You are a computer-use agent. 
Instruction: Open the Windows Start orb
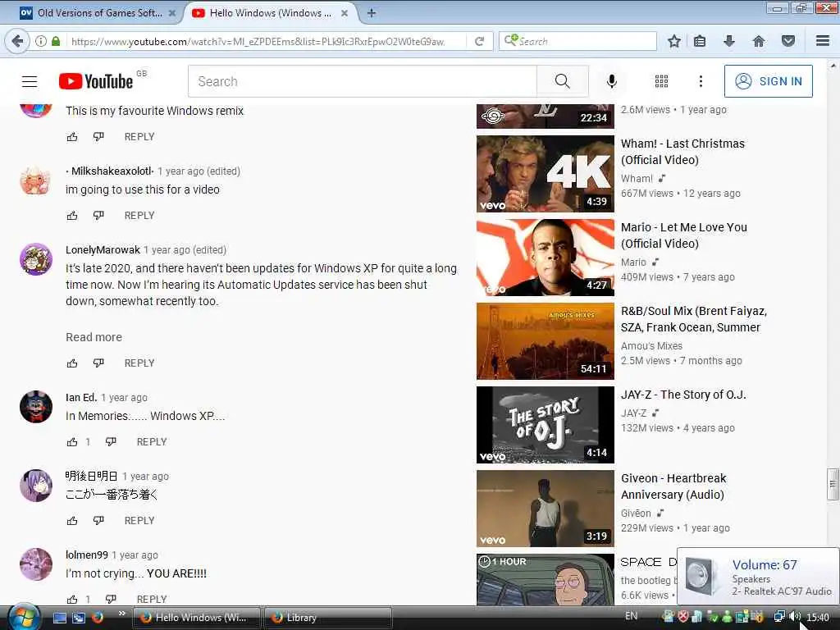pyautogui.click(x=24, y=617)
